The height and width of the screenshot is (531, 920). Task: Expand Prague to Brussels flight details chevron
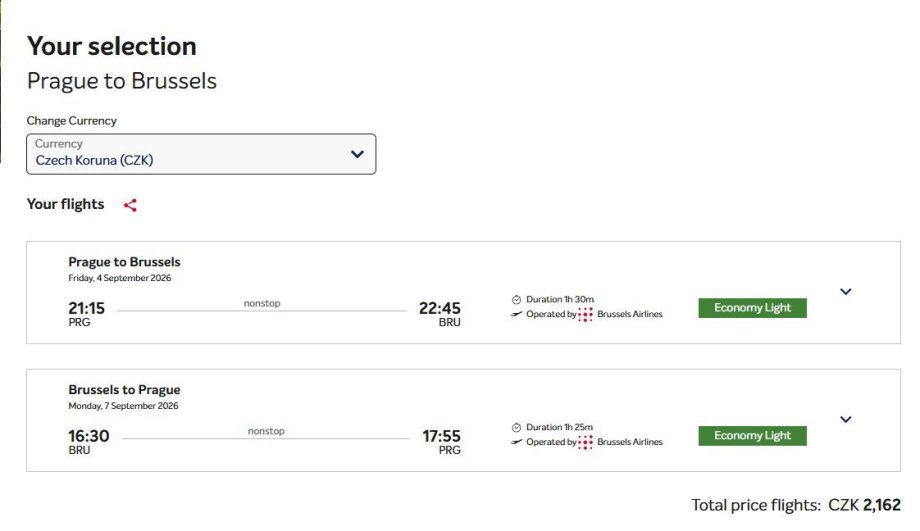[x=845, y=292]
